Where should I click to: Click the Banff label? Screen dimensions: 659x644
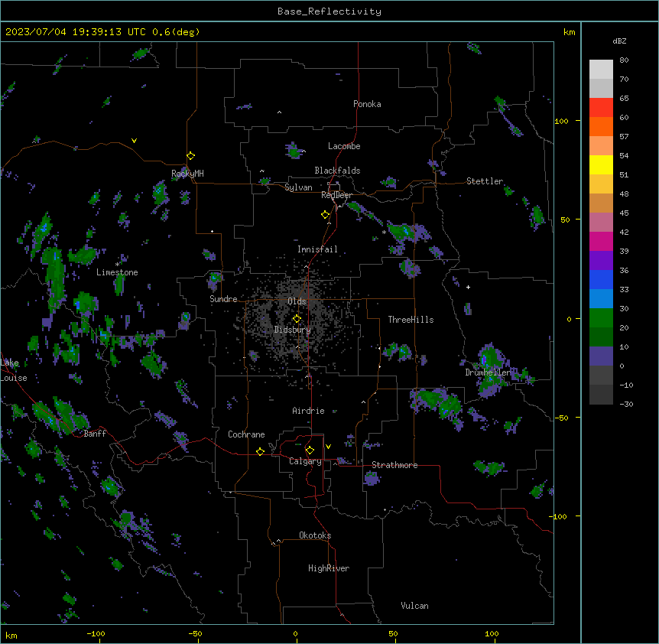click(x=95, y=434)
